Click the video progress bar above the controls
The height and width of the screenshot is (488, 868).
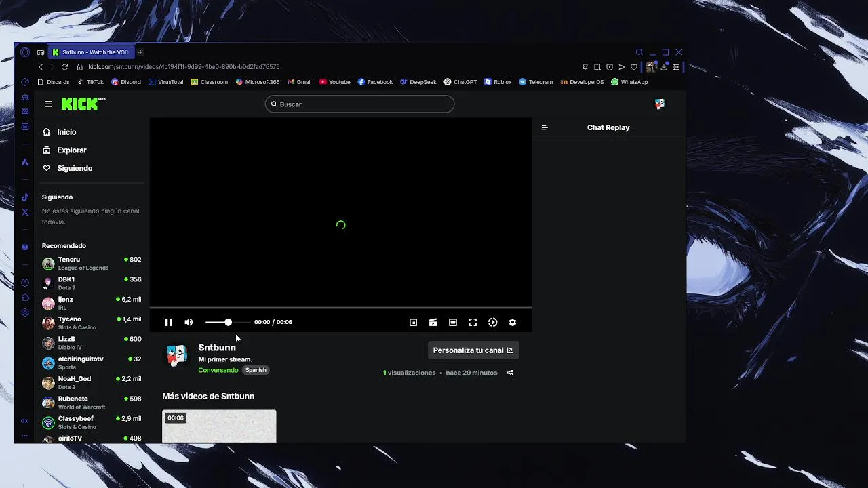coord(340,308)
